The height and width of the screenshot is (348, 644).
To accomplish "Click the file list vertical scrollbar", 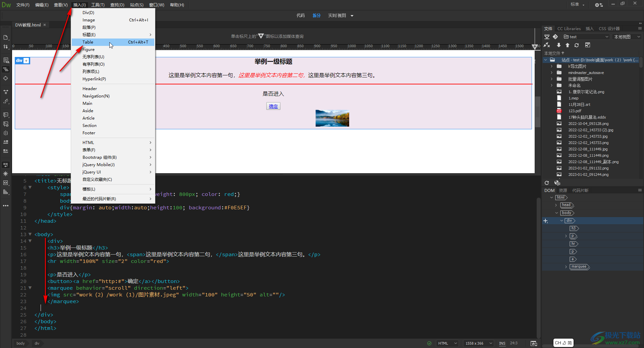I will (641, 62).
